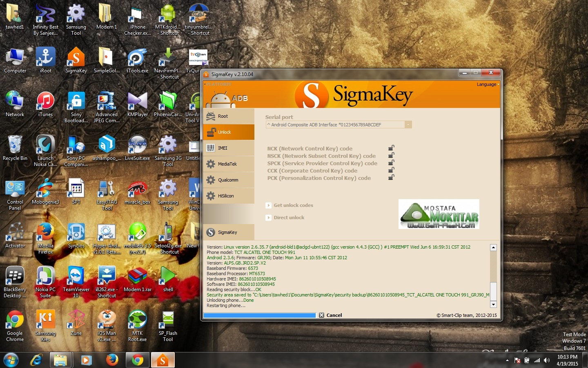Click the log scrollbar down arrow
This screenshot has width=588, height=368.
click(493, 305)
